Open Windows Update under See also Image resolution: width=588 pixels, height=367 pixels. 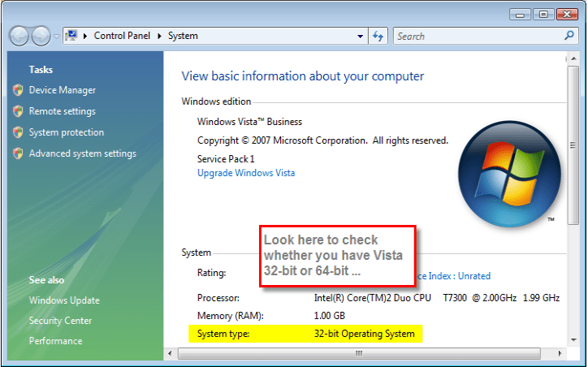[64, 300]
